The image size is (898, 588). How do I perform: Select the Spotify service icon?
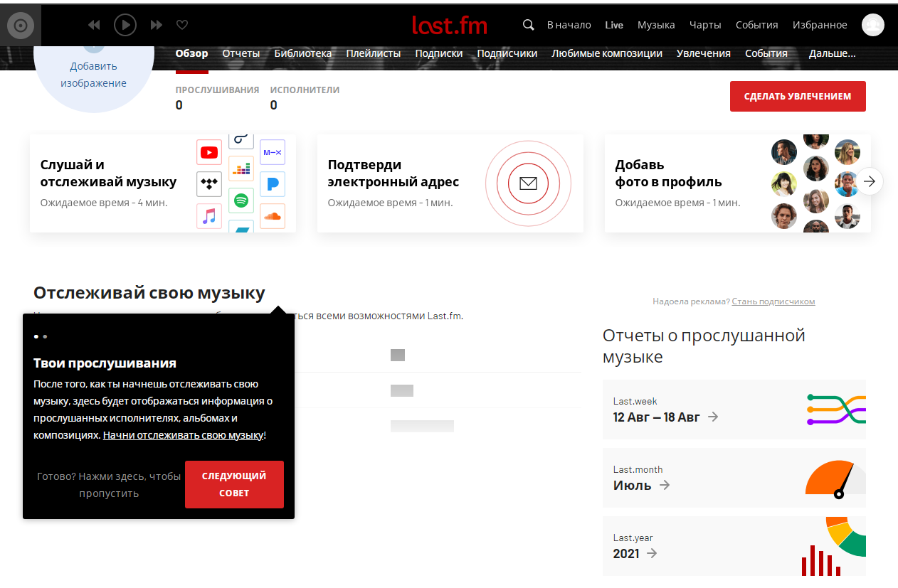[241, 200]
